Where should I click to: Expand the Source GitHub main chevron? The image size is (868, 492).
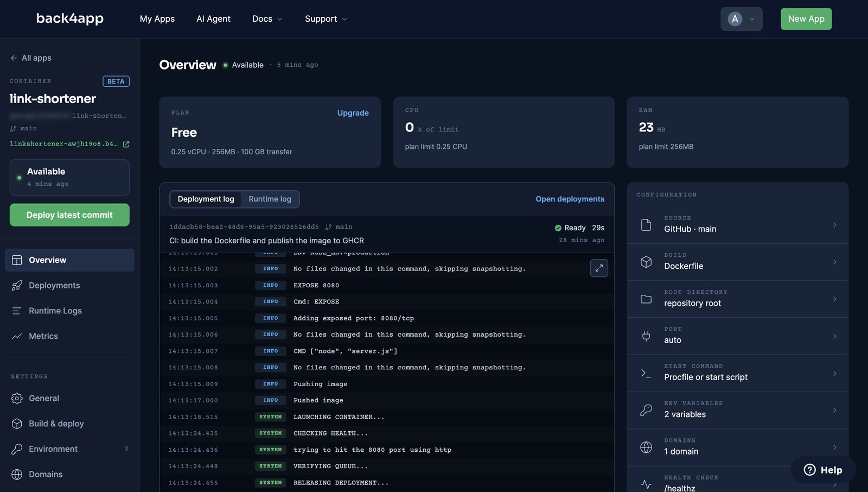tap(835, 225)
